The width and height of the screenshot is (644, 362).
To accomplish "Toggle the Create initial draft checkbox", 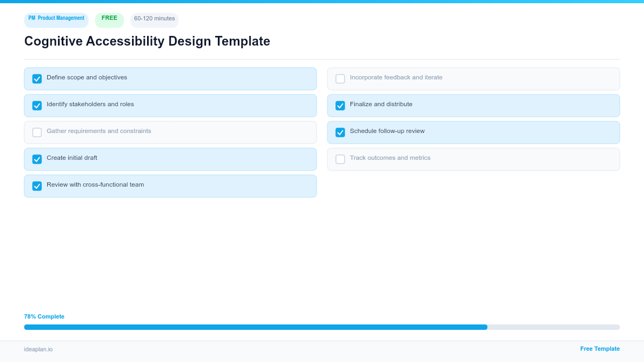I will (37, 159).
